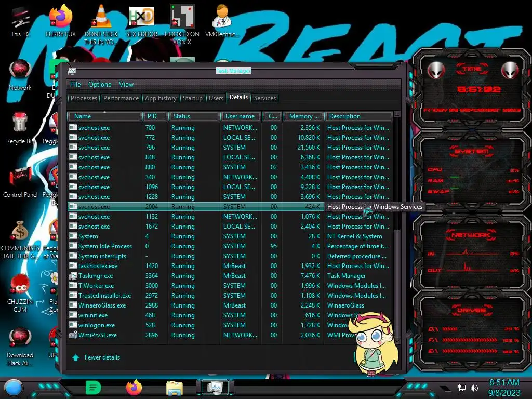The width and height of the screenshot is (532, 399).
Task: Sort by the Status column header
Action: 194,116
